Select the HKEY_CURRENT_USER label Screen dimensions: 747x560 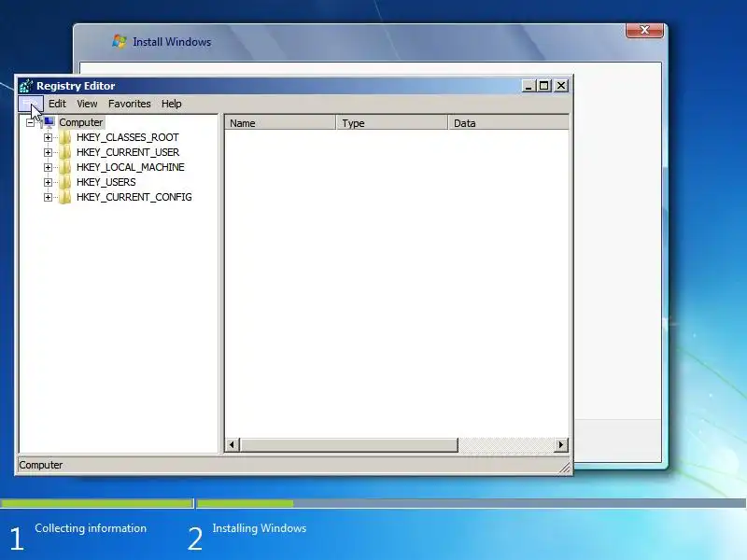[x=128, y=152]
